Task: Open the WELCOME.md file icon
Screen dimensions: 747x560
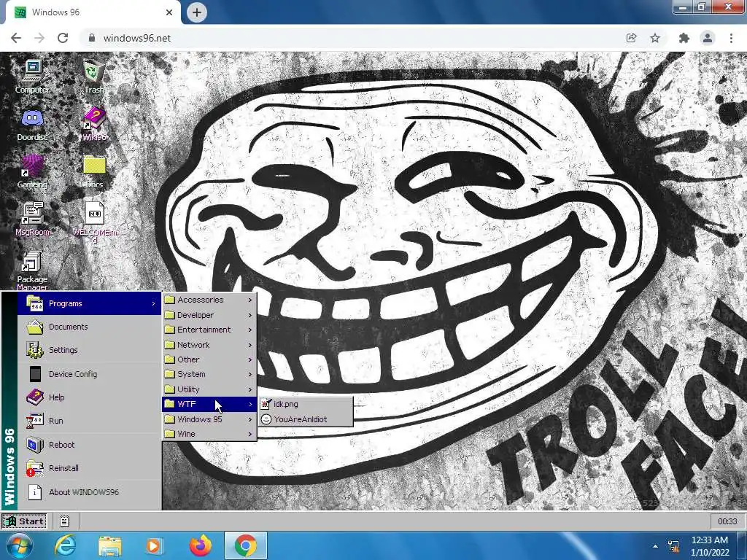Action: click(x=94, y=222)
